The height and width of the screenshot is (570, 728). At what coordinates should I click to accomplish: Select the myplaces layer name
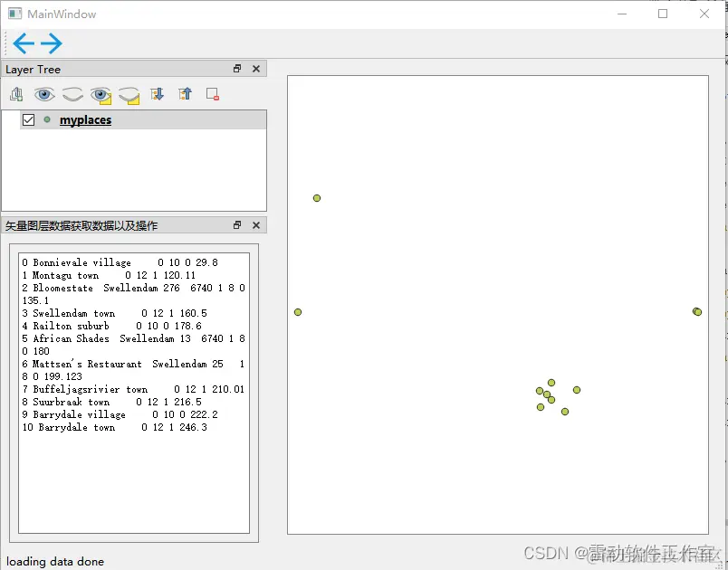pyautogui.click(x=85, y=119)
